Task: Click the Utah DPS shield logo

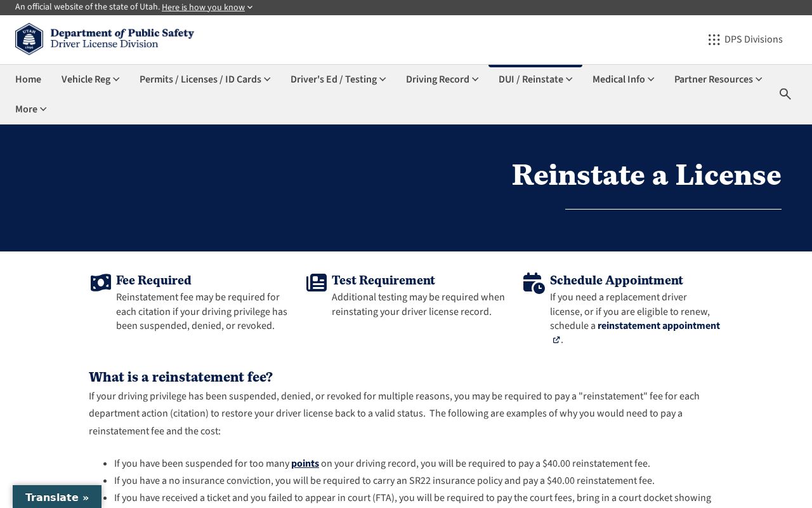Action: [x=29, y=39]
